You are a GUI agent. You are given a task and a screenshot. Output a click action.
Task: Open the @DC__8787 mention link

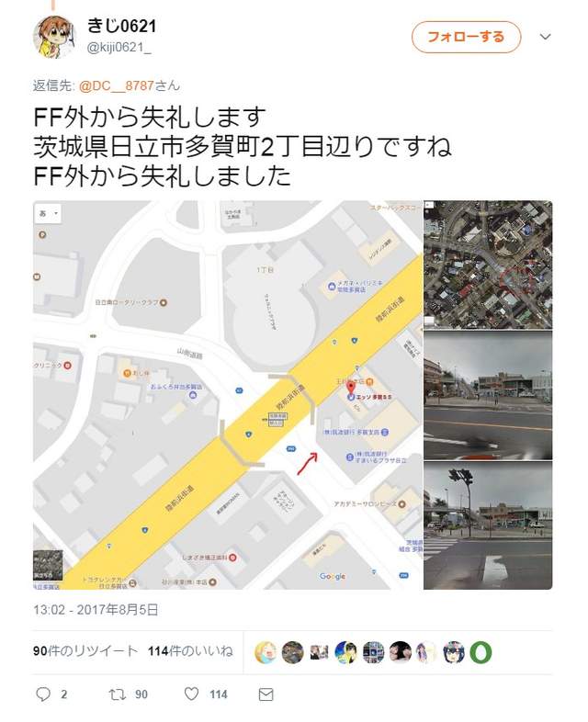117,85
